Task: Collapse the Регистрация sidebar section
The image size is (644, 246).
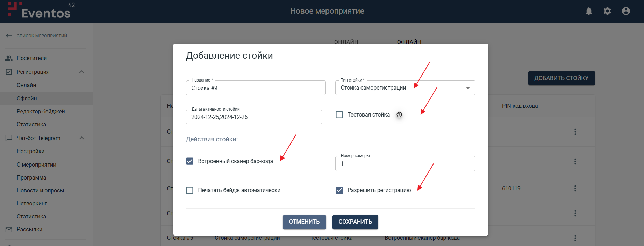Action: pyautogui.click(x=81, y=72)
